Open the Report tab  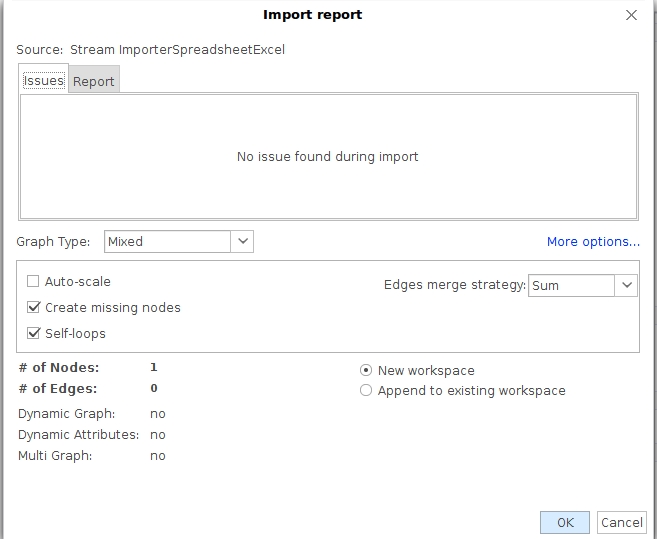(x=94, y=82)
